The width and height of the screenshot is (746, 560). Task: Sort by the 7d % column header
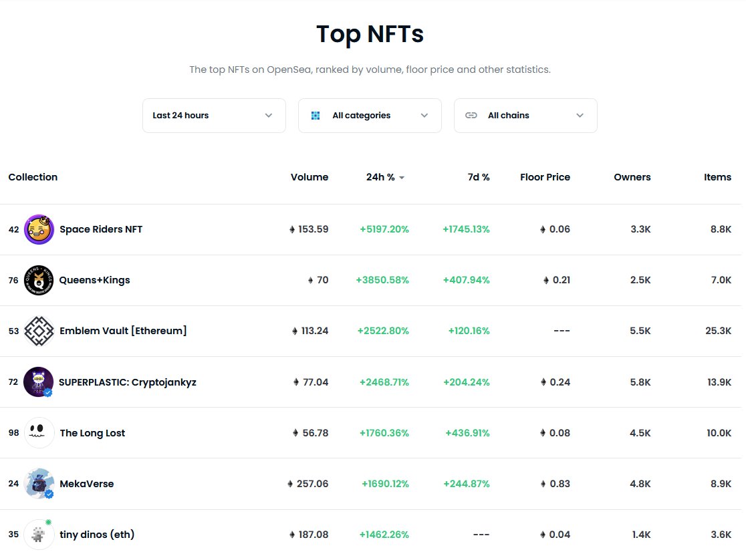479,177
